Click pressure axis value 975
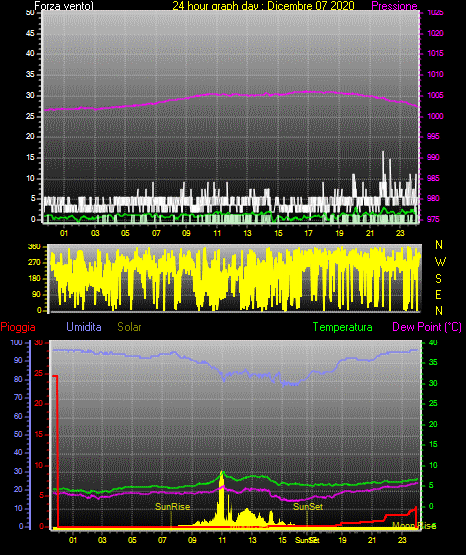466x555 pixels. tap(433, 219)
